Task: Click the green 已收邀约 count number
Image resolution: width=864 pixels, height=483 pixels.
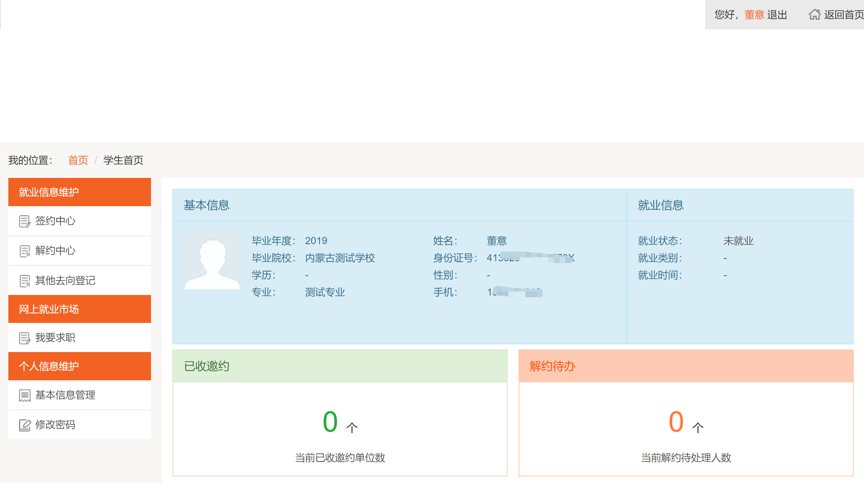Action: tap(330, 422)
